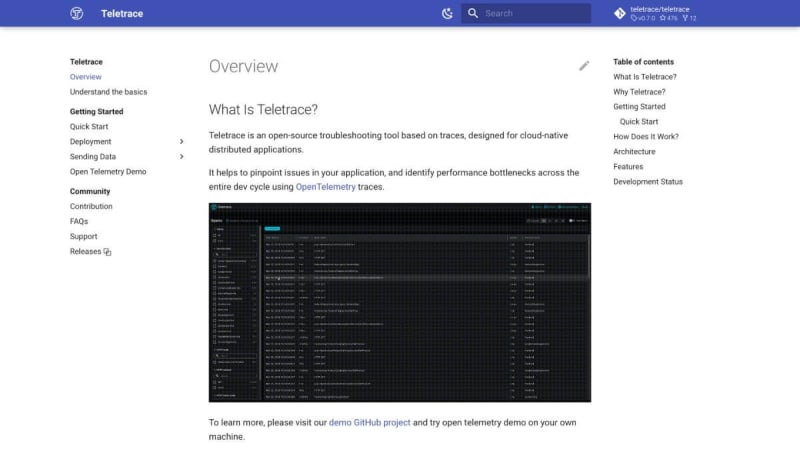The image size is (800, 453).
Task: Open Understand the basics page
Action: (108, 92)
